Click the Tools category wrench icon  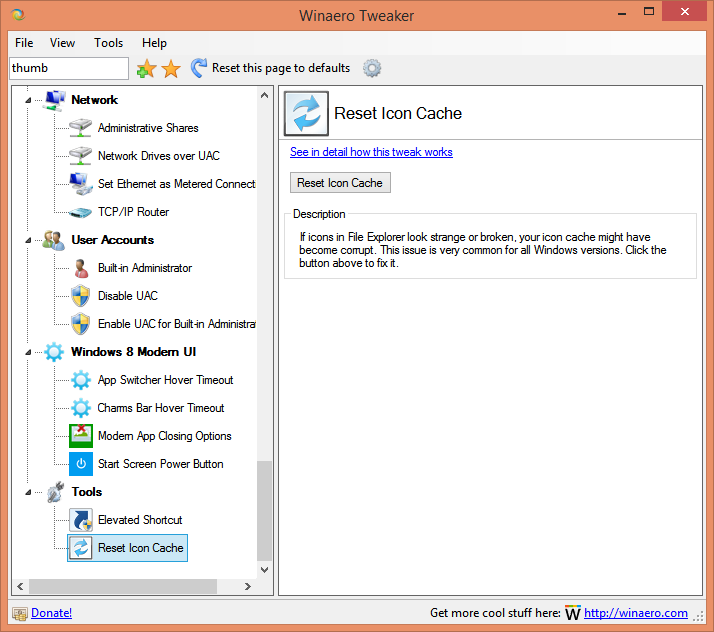click(55, 492)
